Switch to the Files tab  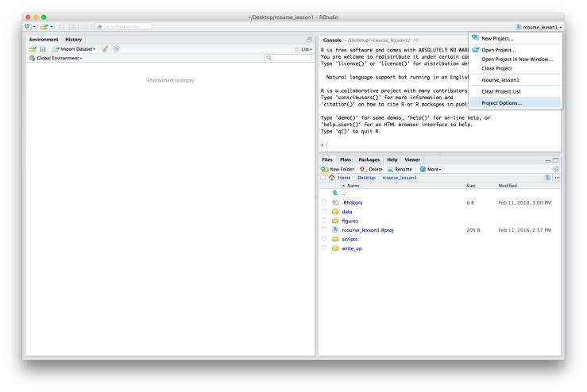(x=327, y=159)
